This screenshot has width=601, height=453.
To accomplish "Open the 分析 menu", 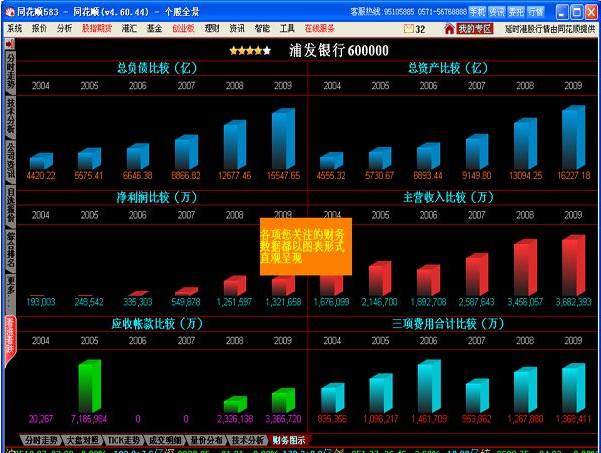I will point(64,28).
